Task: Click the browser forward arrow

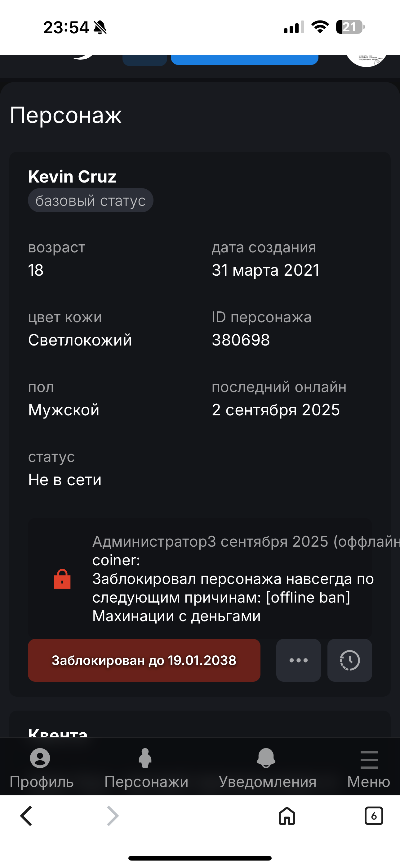Action: (113, 816)
